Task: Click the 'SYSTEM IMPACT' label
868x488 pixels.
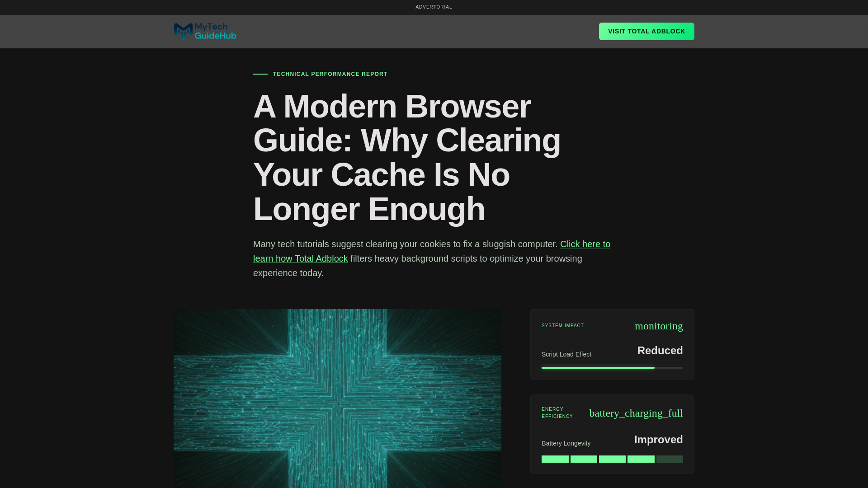Action: click(563, 326)
